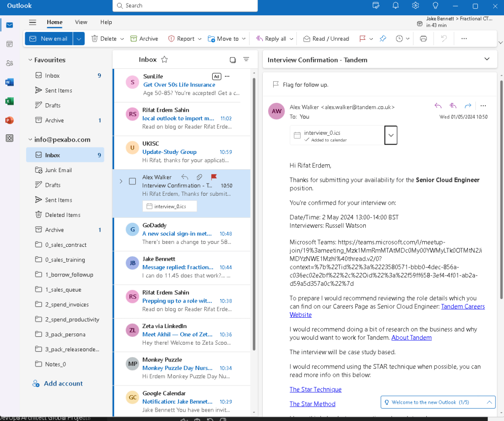Open the New email dropdown arrow
The image size is (504, 421).
pyautogui.click(x=79, y=39)
